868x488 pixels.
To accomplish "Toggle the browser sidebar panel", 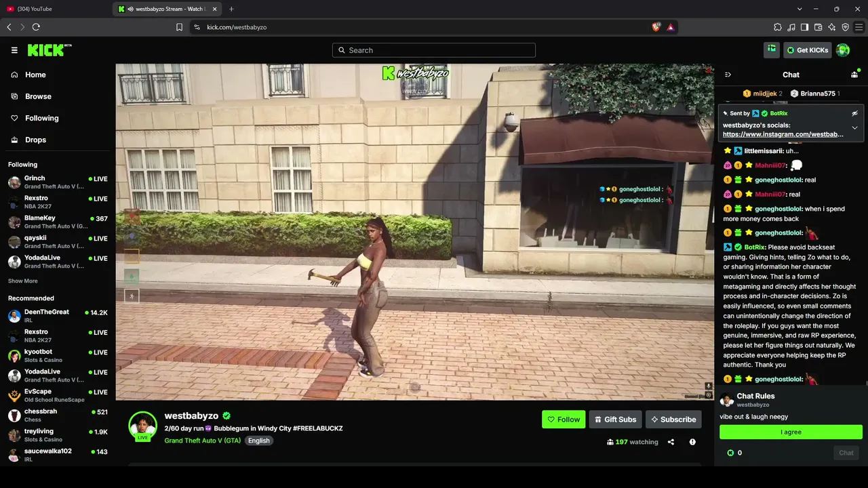I will click(x=805, y=27).
